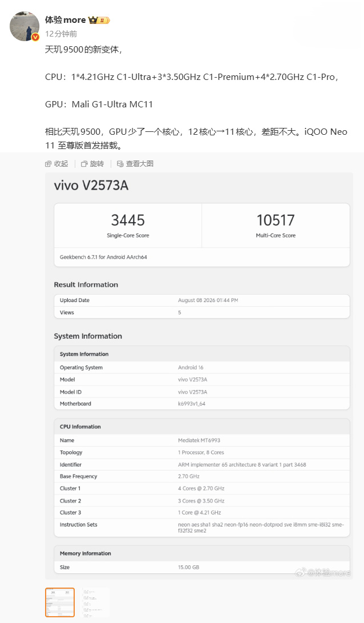
Task: Click the 10517 multi-core score
Action: coord(276,220)
